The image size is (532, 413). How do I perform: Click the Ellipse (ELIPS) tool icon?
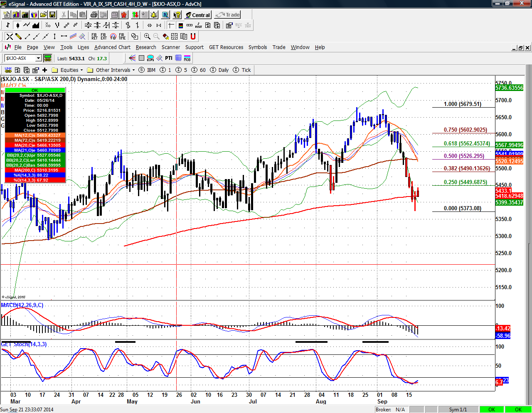(150, 58)
